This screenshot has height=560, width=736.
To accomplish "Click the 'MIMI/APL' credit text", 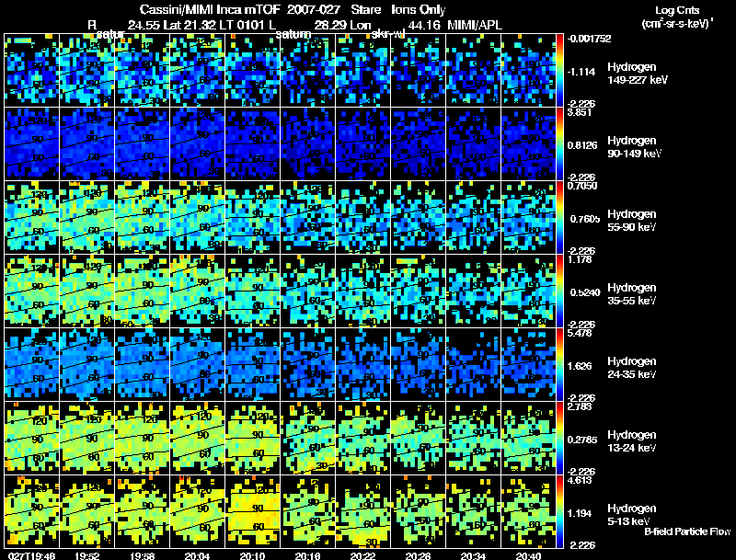I will tap(475, 25).
